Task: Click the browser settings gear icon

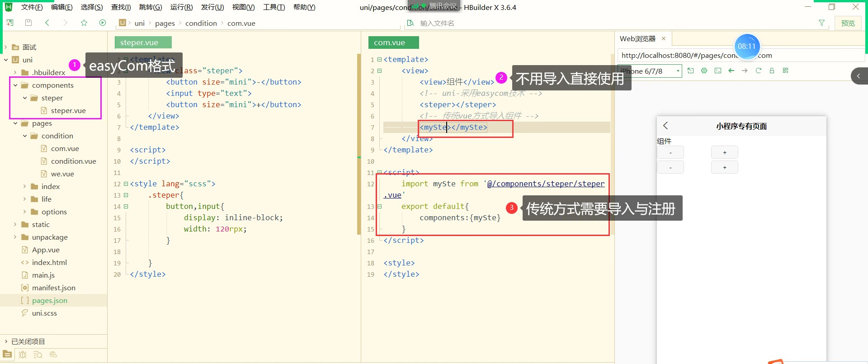Action: point(704,71)
